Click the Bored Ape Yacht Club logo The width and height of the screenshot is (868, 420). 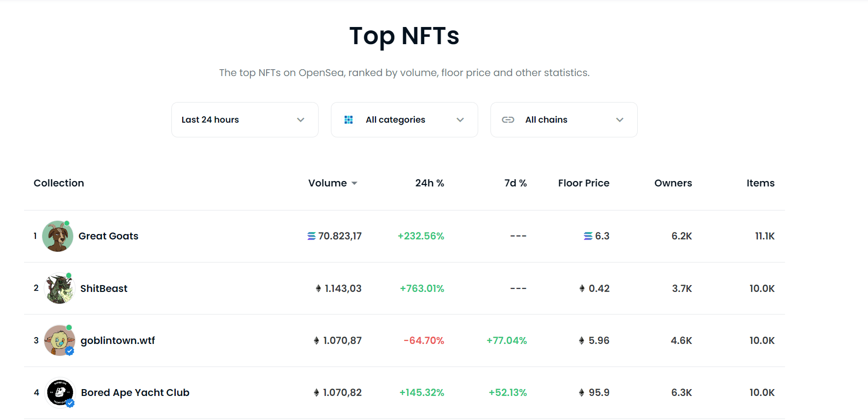59,393
